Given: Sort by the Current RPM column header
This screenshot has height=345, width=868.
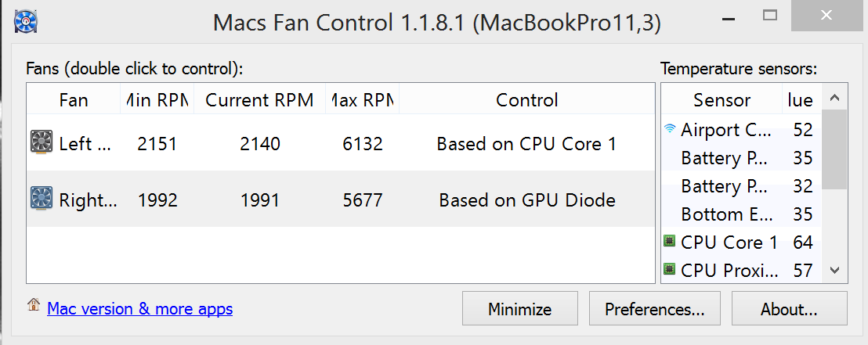Looking at the screenshot, I should pyautogui.click(x=259, y=99).
